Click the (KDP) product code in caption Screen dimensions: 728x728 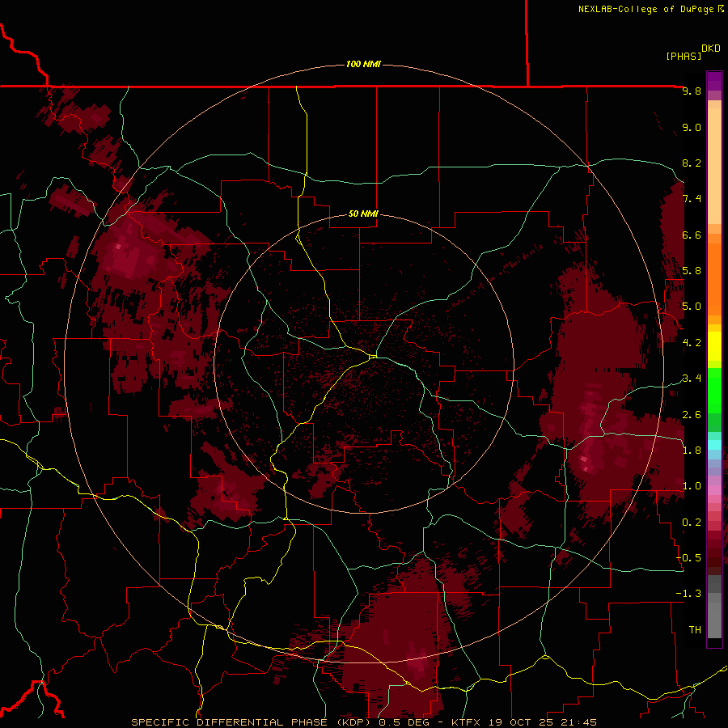click(x=355, y=722)
